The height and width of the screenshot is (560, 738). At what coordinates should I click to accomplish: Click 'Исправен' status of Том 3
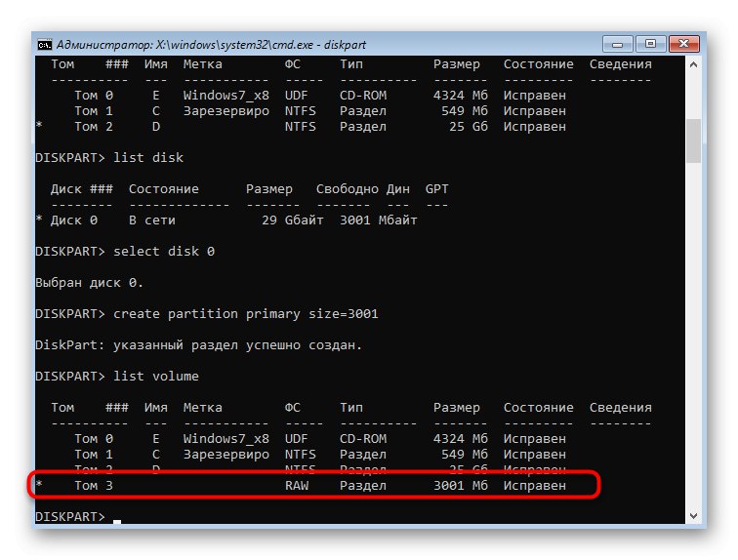click(x=535, y=485)
